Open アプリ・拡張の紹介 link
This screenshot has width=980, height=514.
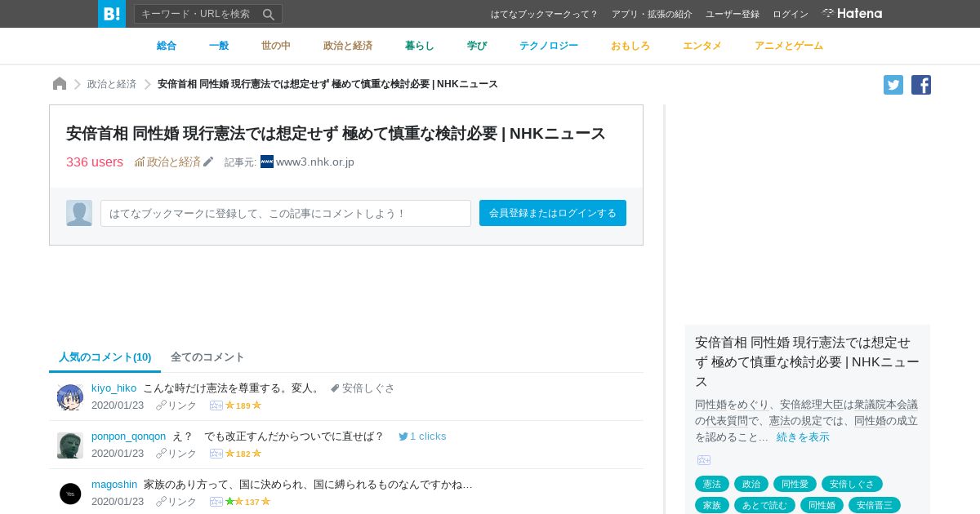click(x=652, y=14)
